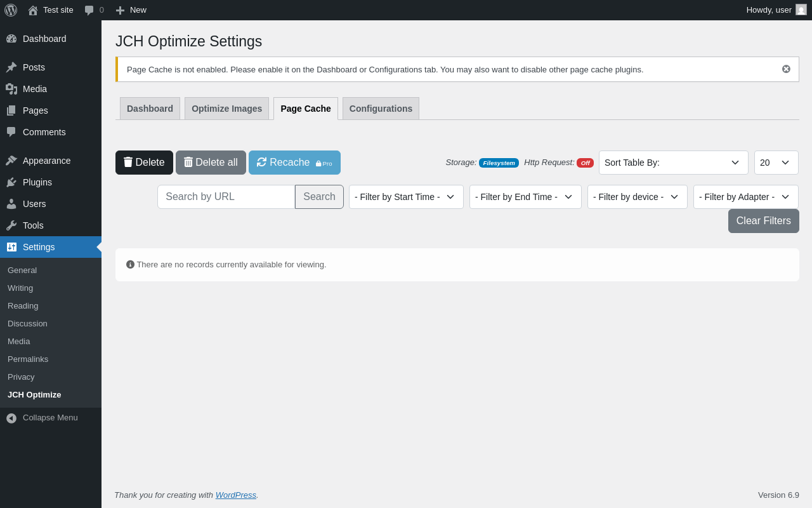Click Howdy, user account text
812x508 pixels.
pos(769,10)
